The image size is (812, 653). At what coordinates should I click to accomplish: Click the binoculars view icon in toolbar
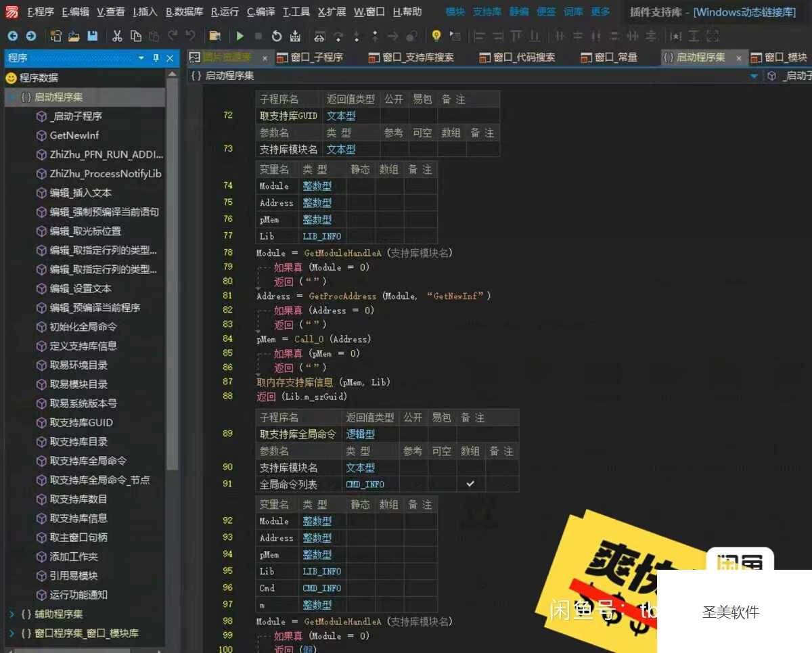[320, 36]
